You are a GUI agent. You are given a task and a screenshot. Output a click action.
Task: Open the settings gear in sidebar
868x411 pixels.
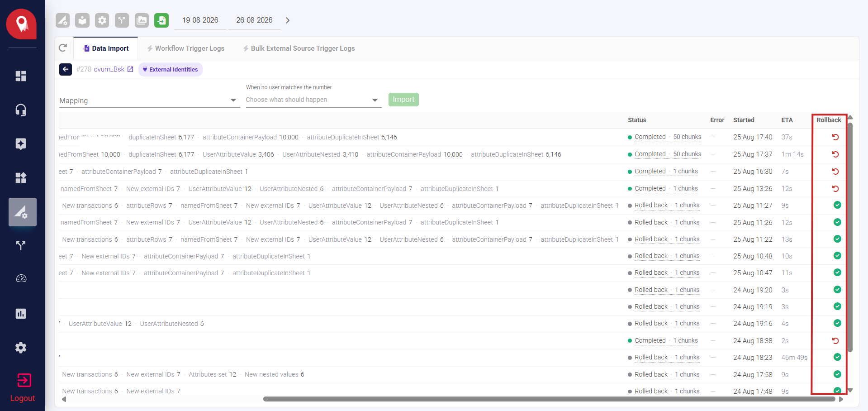pyautogui.click(x=21, y=348)
